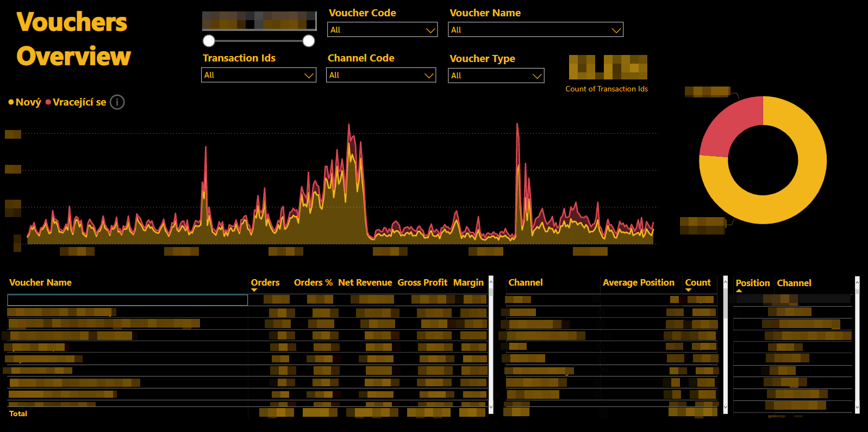Click the Average Position column header

coord(639,282)
